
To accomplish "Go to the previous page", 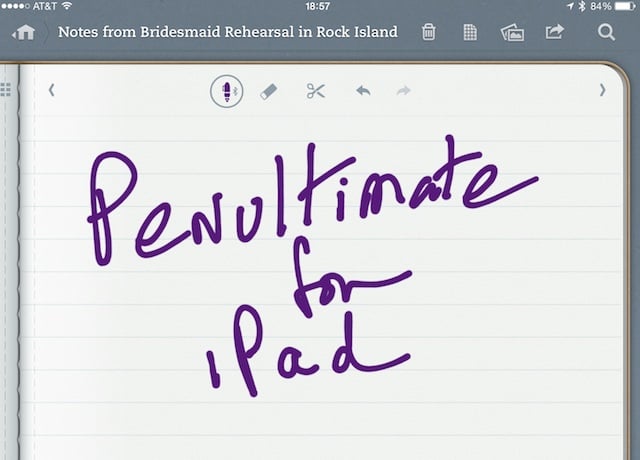I will 51,90.
